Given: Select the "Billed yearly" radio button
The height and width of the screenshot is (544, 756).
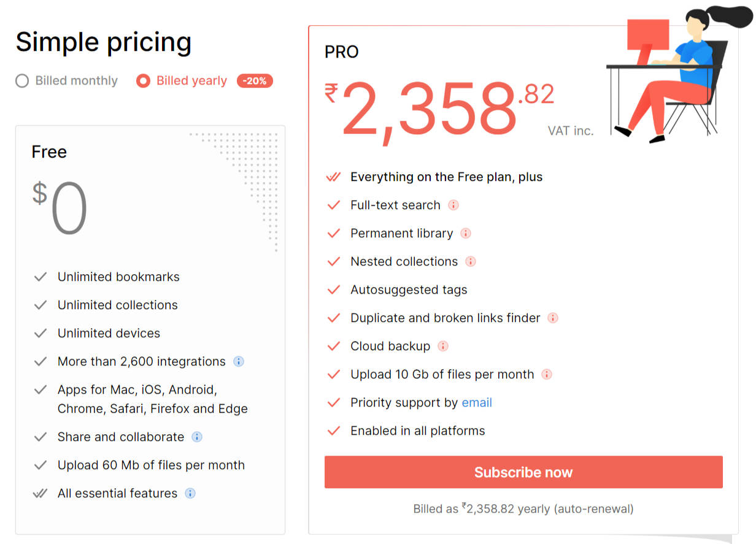Looking at the screenshot, I should 144,80.
